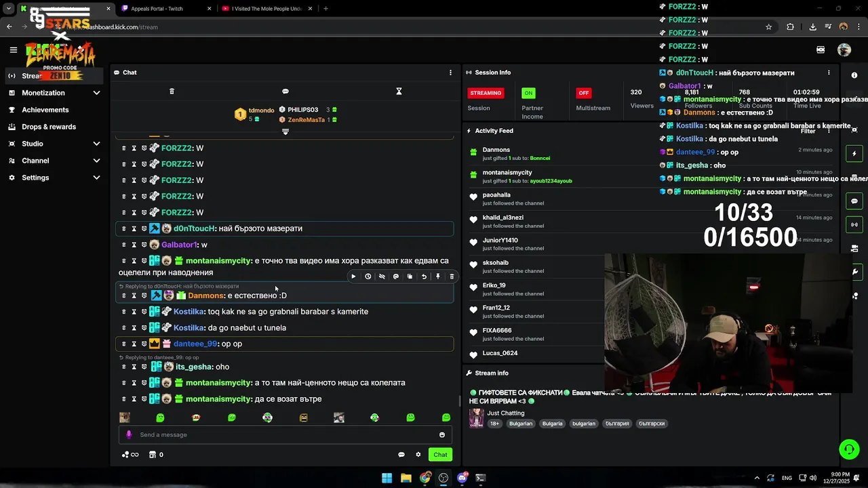Click the Just Chatting category name

pyautogui.click(x=506, y=413)
